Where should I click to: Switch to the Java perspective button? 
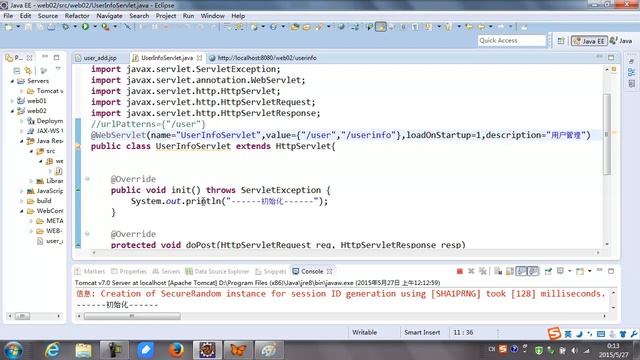click(621, 41)
